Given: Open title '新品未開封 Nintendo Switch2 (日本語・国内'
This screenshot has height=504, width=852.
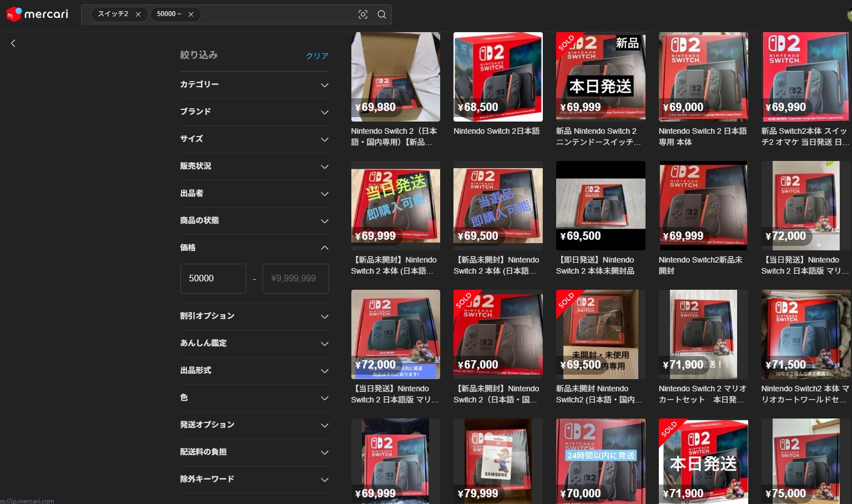Looking at the screenshot, I should click(599, 394).
